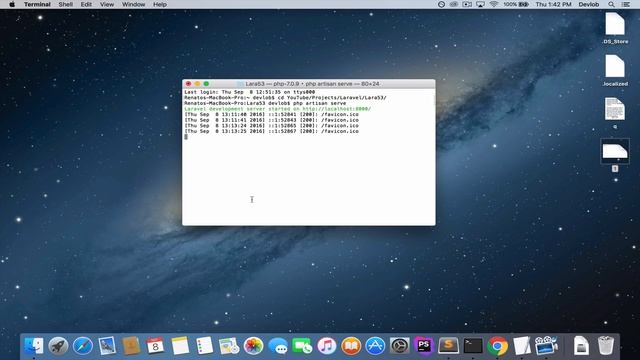Screen dimensions: 640x360
Task: Open Messages chat bubble icon
Action: 278,346
